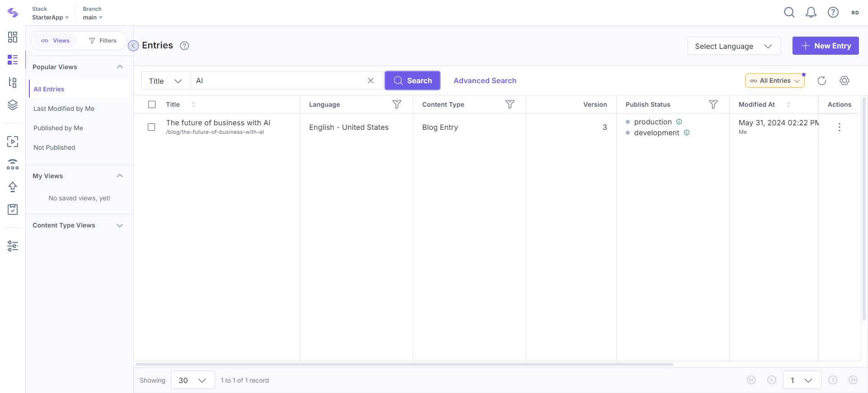Collapse the Popular Views section

click(120, 67)
